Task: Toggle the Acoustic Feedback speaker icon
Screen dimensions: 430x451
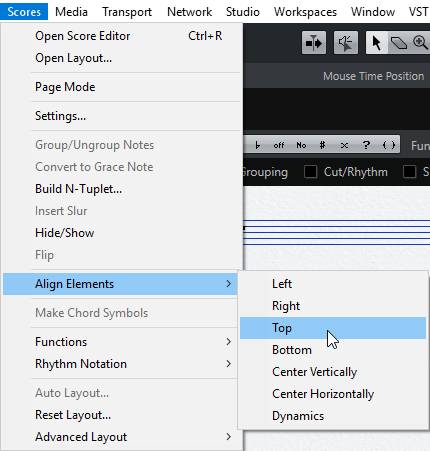Action: pyautogui.click(x=346, y=43)
